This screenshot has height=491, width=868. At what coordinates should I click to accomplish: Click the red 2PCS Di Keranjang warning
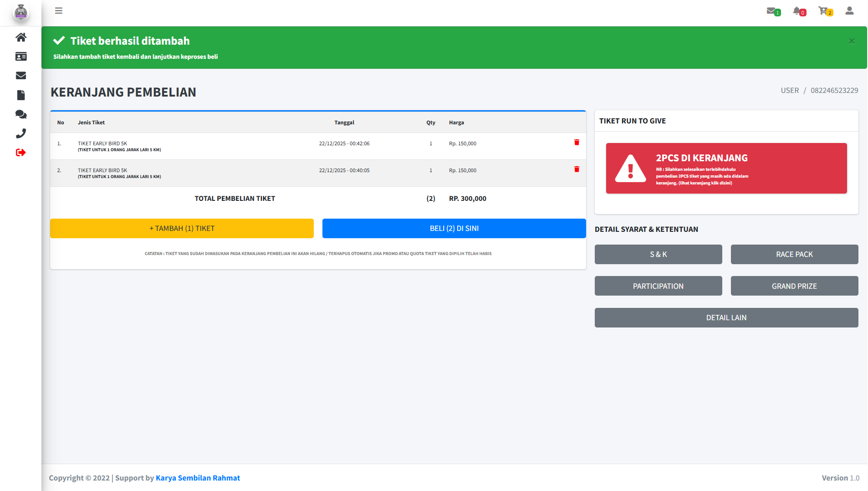726,169
